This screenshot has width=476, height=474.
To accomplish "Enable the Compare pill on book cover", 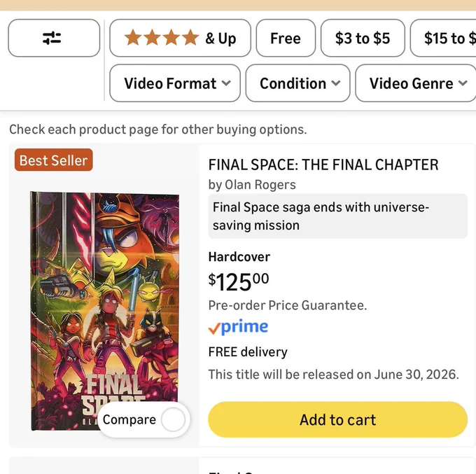I will (x=143, y=419).
